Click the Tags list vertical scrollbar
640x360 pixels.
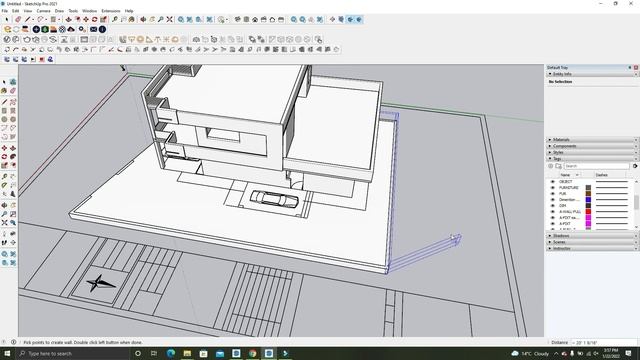point(636,203)
